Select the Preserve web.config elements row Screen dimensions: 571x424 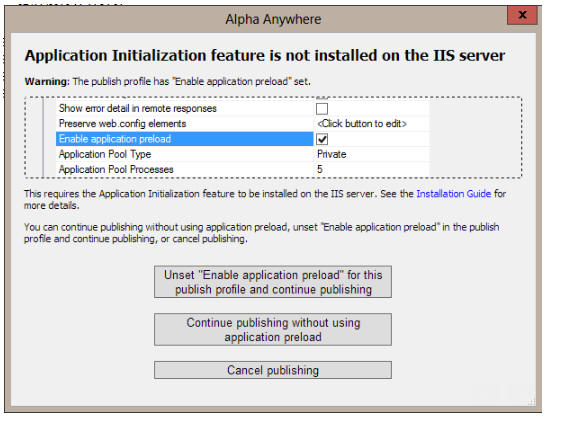click(243, 123)
